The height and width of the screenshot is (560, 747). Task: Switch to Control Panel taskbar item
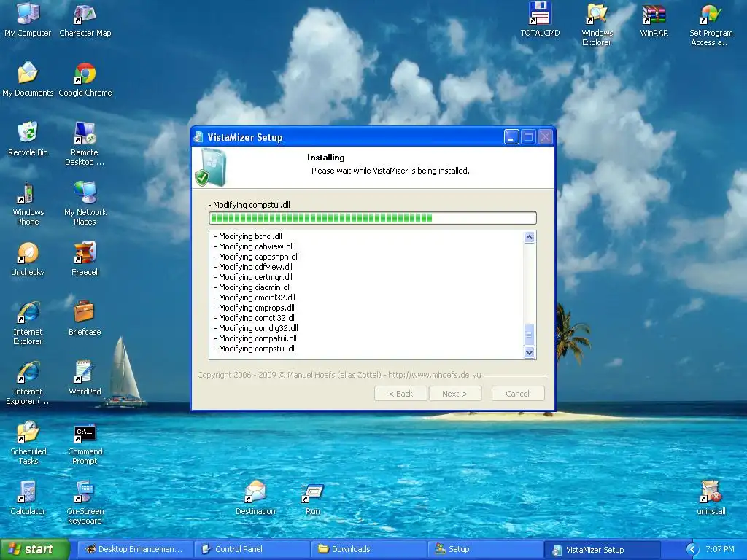[x=252, y=549]
